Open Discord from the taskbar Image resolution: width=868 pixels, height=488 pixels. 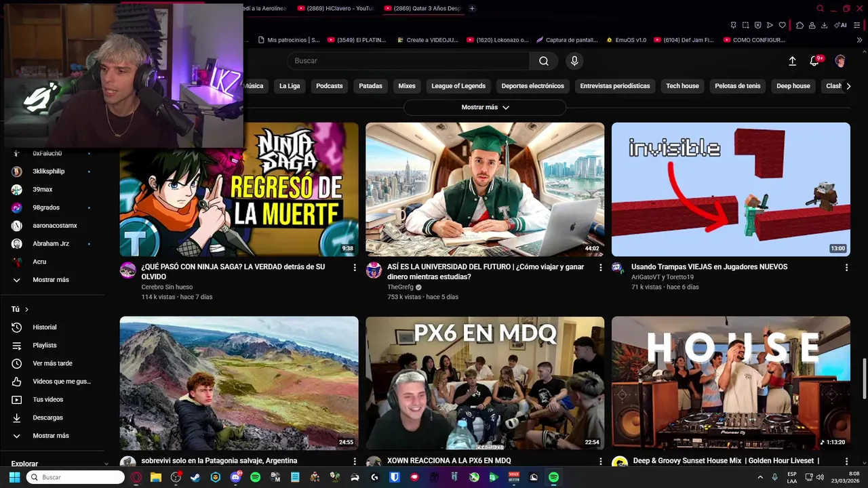click(236, 477)
